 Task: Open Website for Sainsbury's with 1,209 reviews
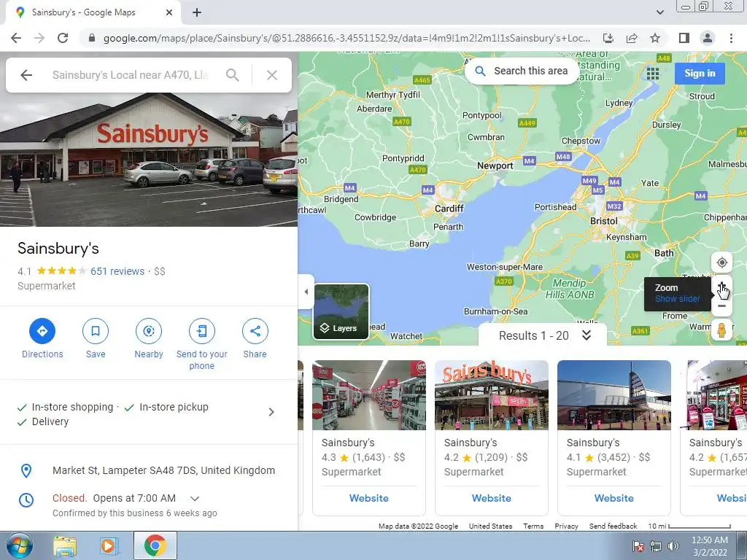(x=491, y=498)
